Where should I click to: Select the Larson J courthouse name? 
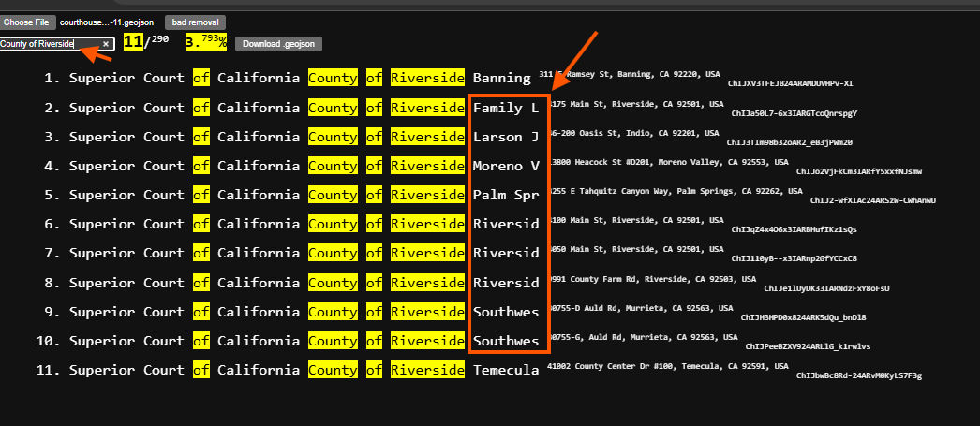click(x=505, y=137)
